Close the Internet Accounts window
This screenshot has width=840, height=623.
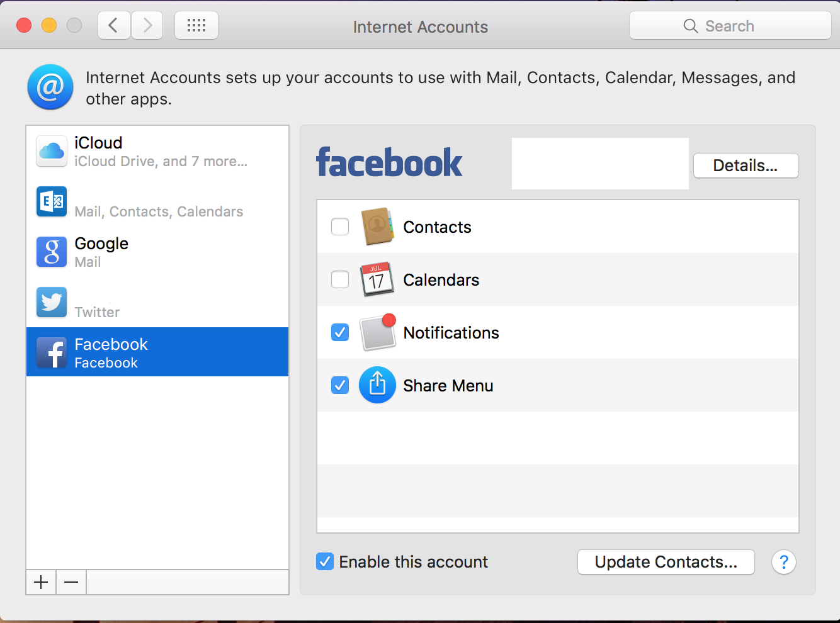tap(24, 25)
